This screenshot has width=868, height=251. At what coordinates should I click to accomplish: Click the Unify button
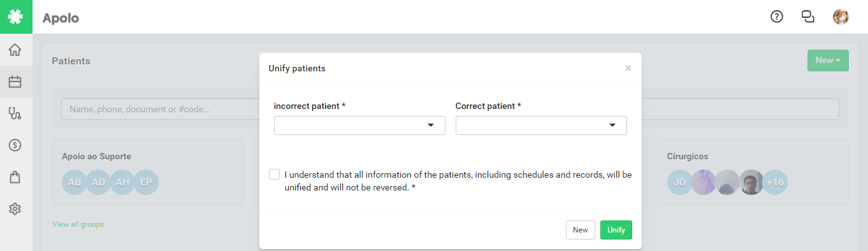pyautogui.click(x=616, y=230)
